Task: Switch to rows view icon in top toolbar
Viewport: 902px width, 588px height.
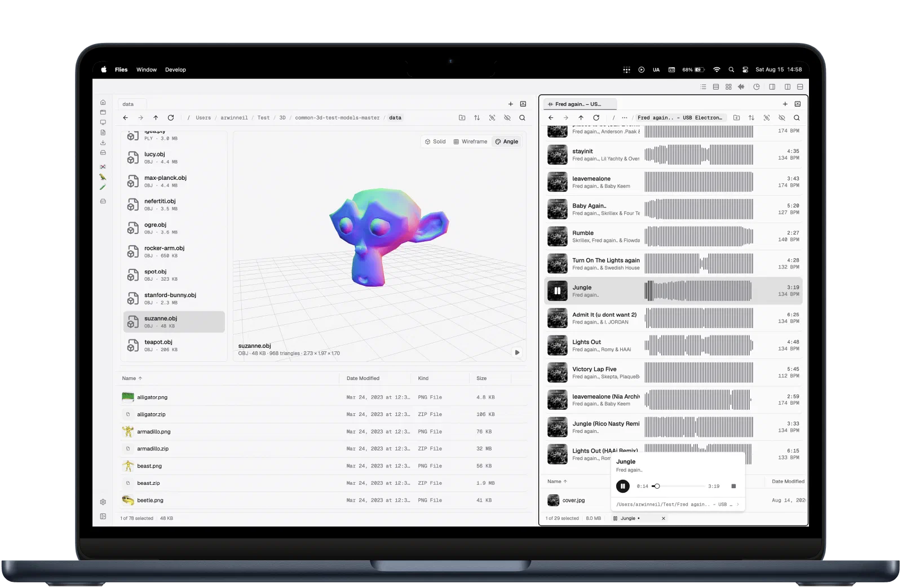Action: (x=716, y=87)
